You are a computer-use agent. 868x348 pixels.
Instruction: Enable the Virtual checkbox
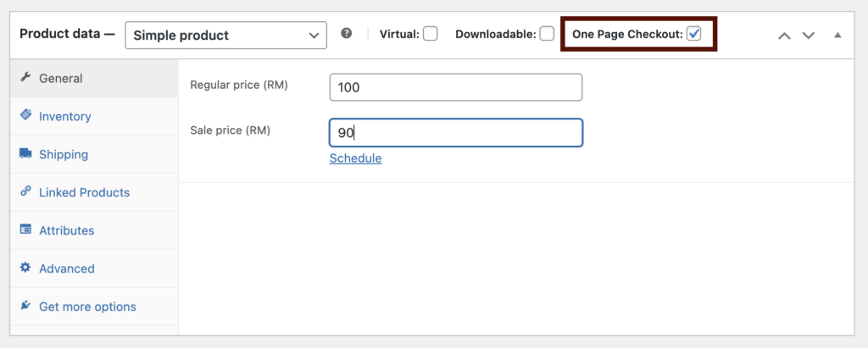tap(430, 35)
